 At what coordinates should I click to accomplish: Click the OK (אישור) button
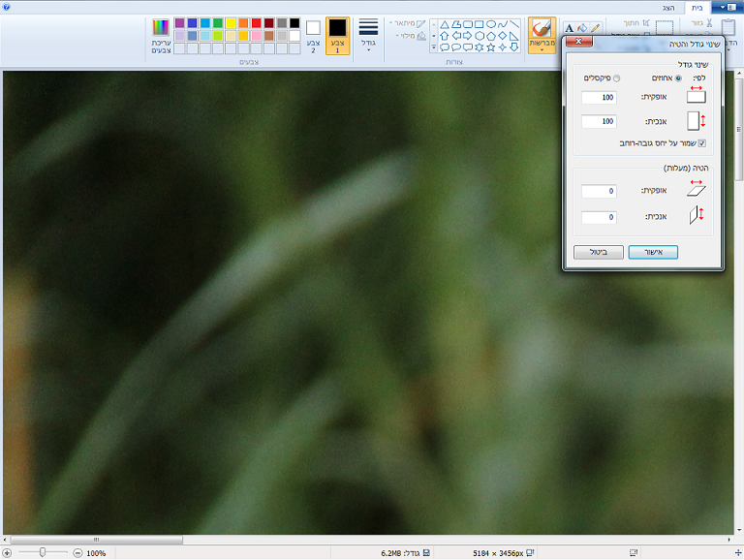coord(653,252)
